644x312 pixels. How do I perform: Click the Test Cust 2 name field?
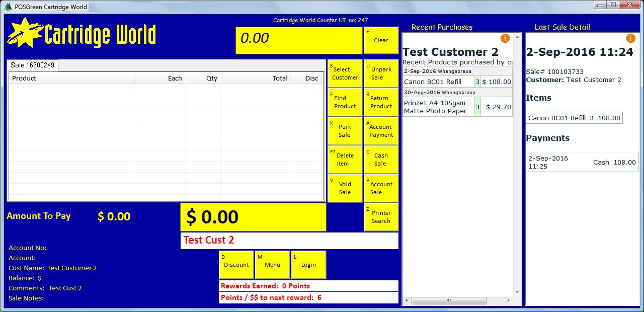289,241
